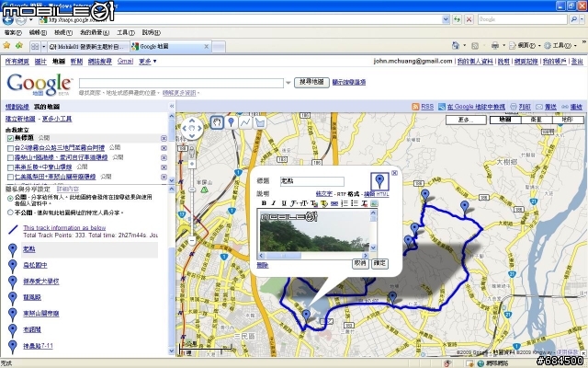
Task: Remove formatting in the description editor
Action: [x=364, y=203]
